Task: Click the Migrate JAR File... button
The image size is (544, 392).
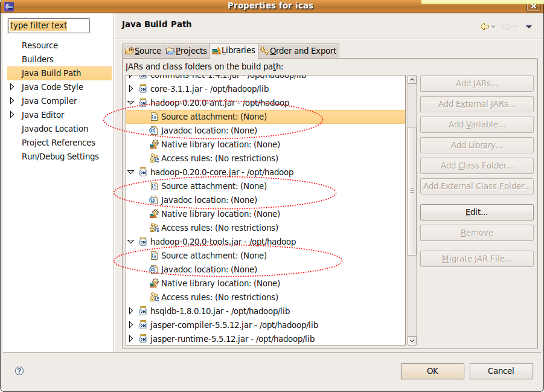Action: [477, 259]
